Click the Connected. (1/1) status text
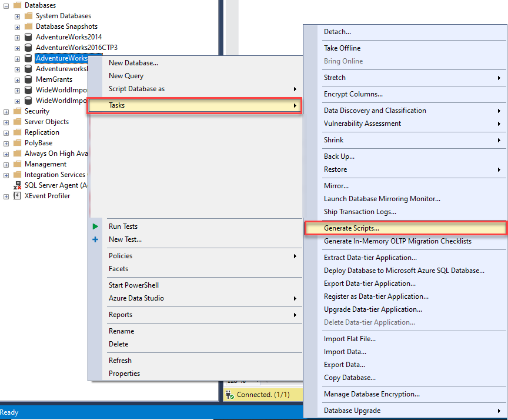The image size is (508, 420). tap(263, 395)
